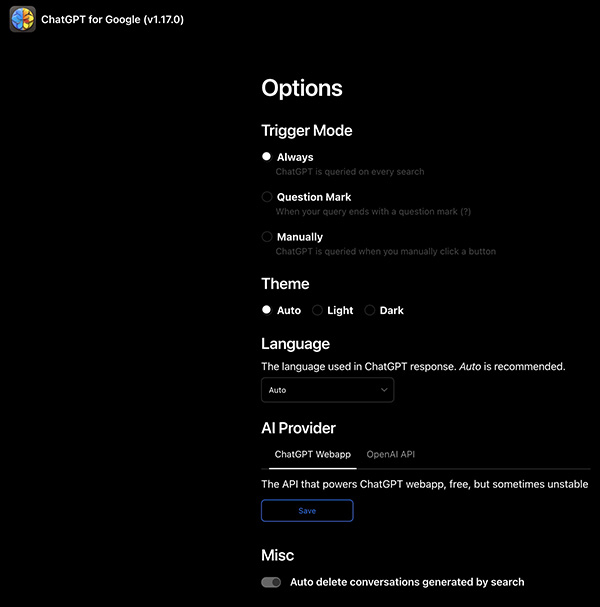The width and height of the screenshot is (600, 607).
Task: Click the 'manually click a button' description text
Action: click(x=386, y=251)
